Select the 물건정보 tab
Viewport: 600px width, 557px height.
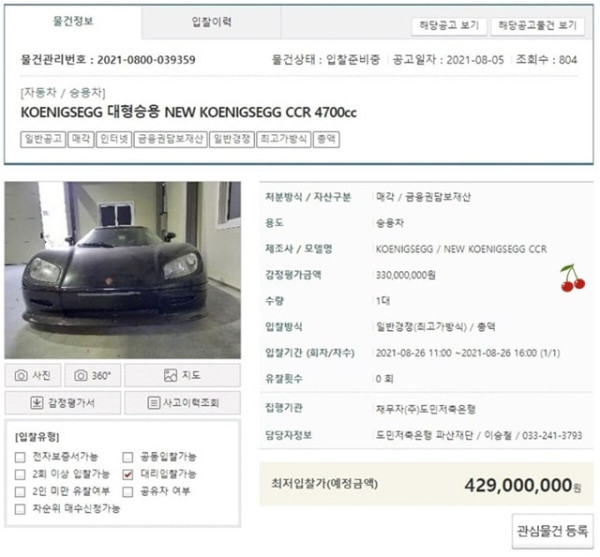tap(73, 21)
